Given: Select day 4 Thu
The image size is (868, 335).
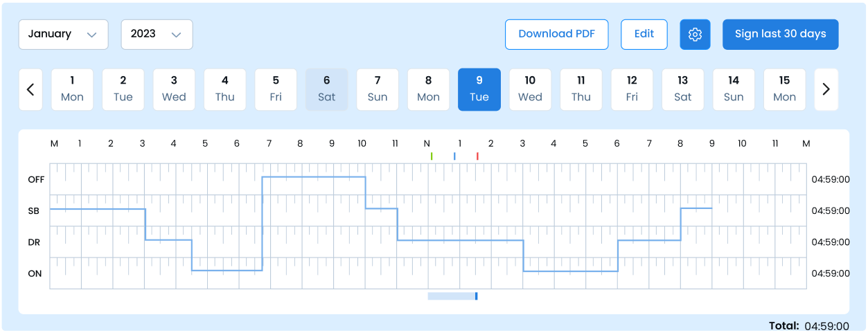Looking at the screenshot, I should tap(224, 89).
